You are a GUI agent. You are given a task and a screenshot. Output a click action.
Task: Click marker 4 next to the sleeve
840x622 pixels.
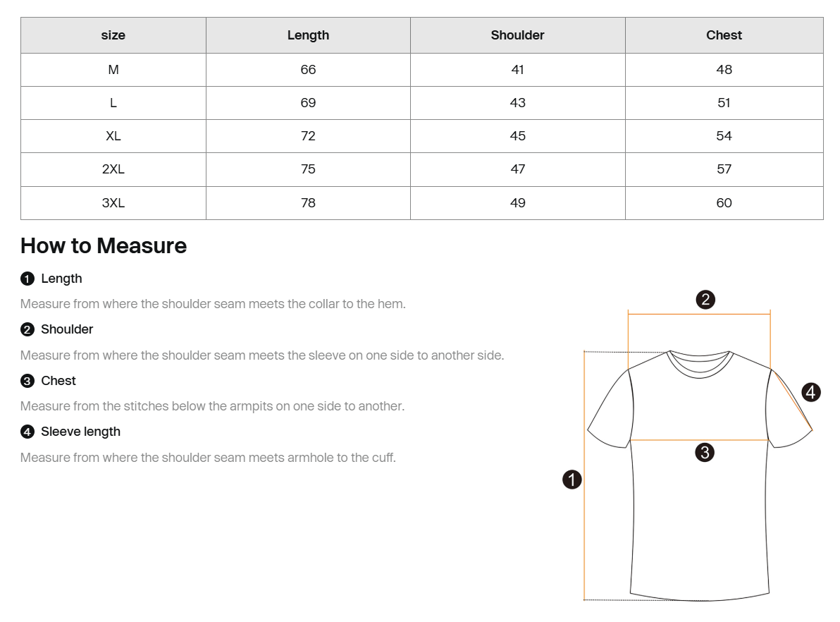[811, 392]
